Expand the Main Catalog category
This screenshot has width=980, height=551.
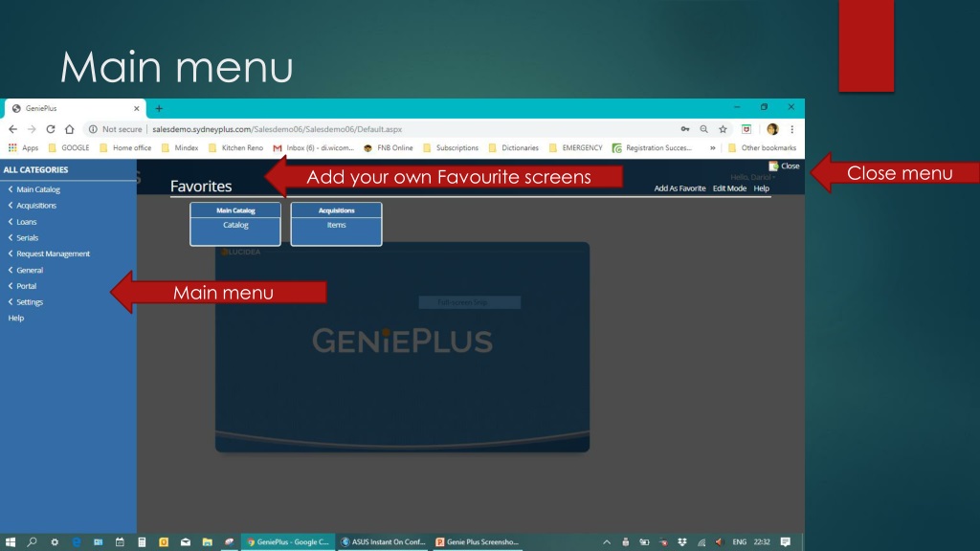(x=34, y=189)
